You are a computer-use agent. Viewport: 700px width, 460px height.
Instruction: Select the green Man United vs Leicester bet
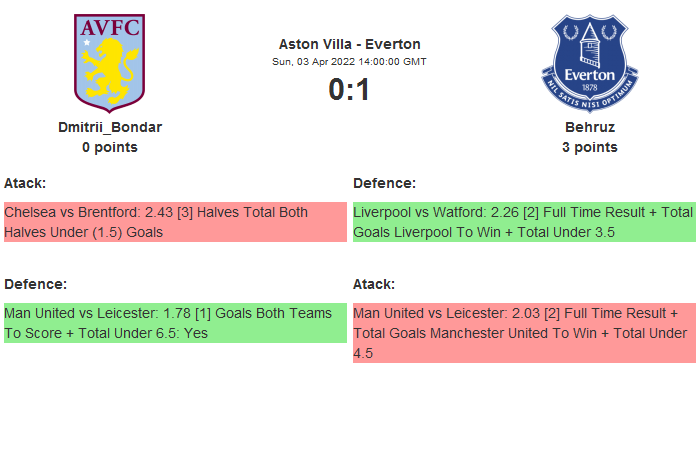coord(174,323)
